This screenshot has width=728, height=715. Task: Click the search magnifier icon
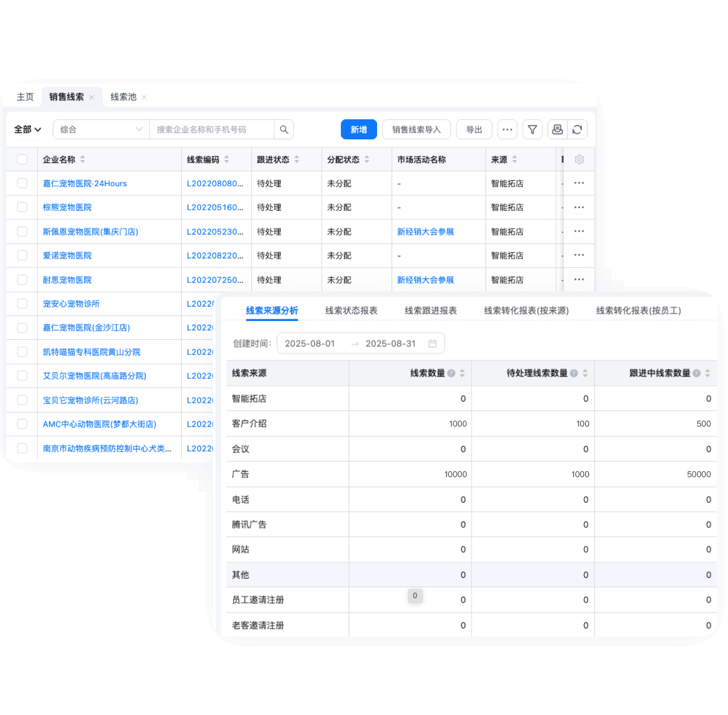tap(284, 130)
